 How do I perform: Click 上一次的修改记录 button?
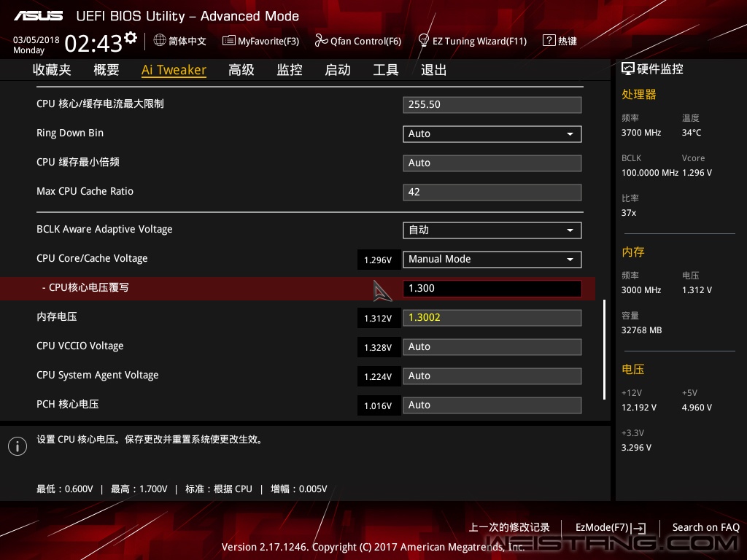coord(509,527)
